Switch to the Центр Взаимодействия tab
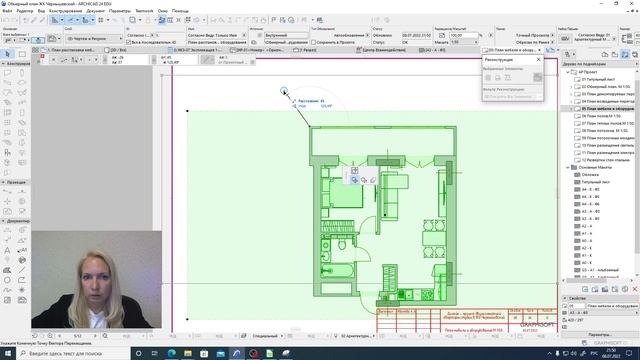Screen dimensions: 640x360 point(382,50)
